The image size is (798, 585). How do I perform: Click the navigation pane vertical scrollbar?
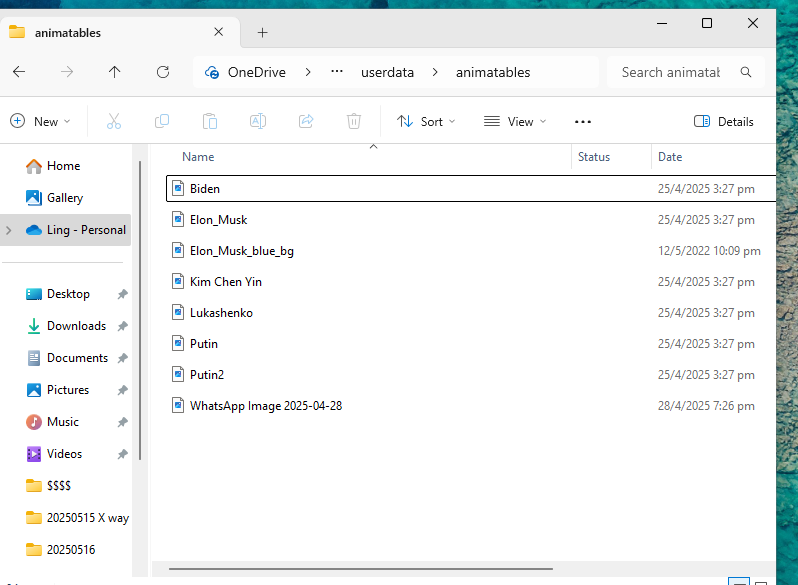pyautogui.click(x=140, y=311)
